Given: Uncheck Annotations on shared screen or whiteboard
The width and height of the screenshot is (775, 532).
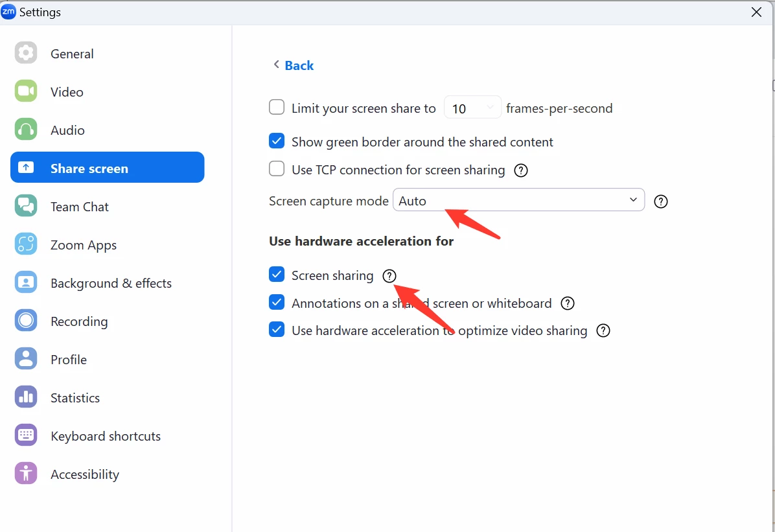Looking at the screenshot, I should (277, 302).
